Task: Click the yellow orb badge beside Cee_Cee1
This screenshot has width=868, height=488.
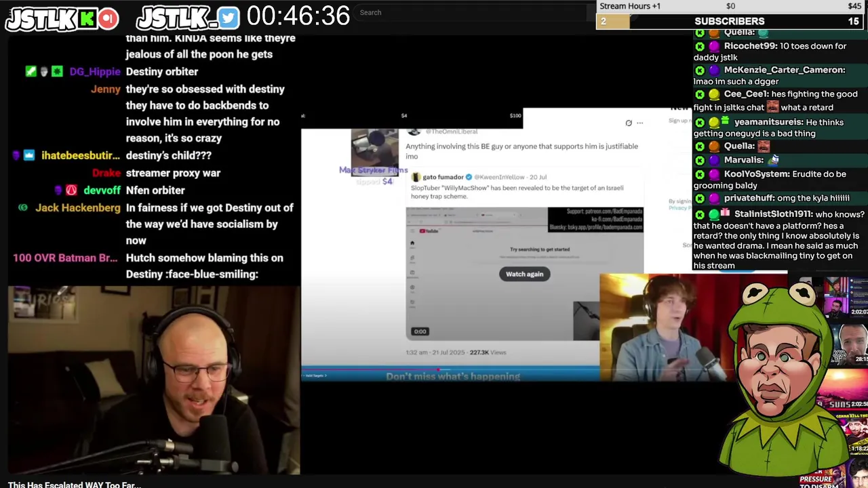Action: [x=714, y=94]
